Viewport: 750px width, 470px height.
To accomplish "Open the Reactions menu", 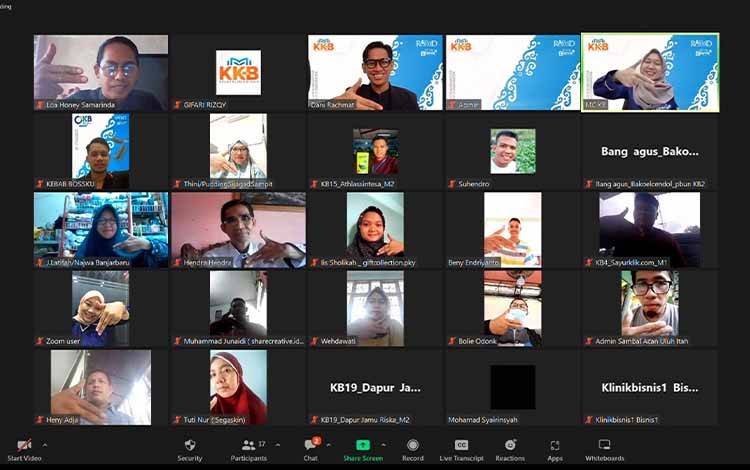I will point(510,450).
